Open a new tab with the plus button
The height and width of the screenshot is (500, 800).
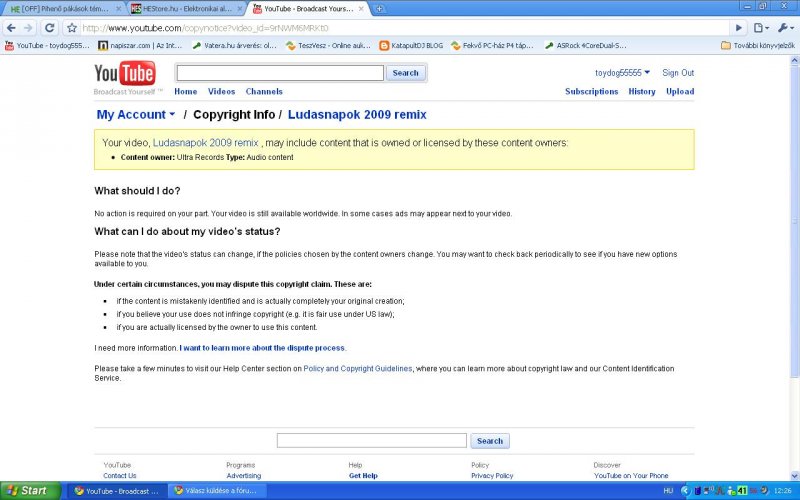(x=379, y=9)
